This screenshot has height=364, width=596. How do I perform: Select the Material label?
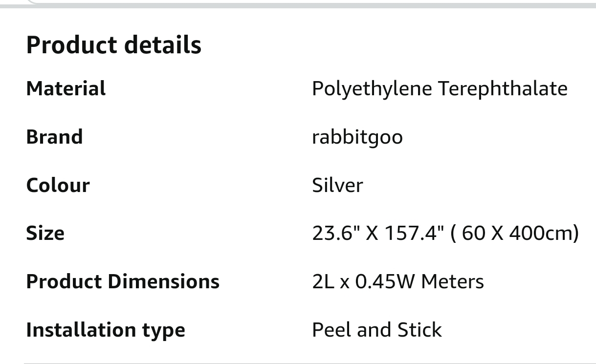point(66,88)
